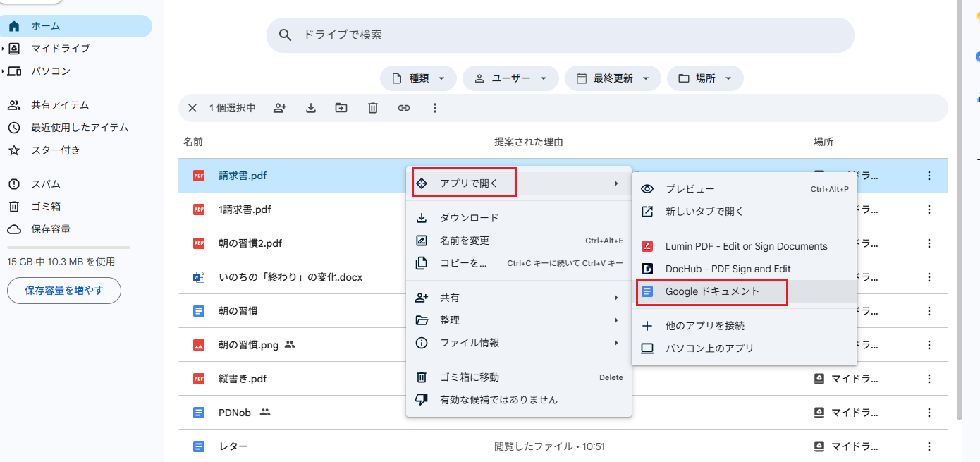The width and height of the screenshot is (980, 462).
Task: Open the 場所 location filter dropdown
Action: pos(705,78)
